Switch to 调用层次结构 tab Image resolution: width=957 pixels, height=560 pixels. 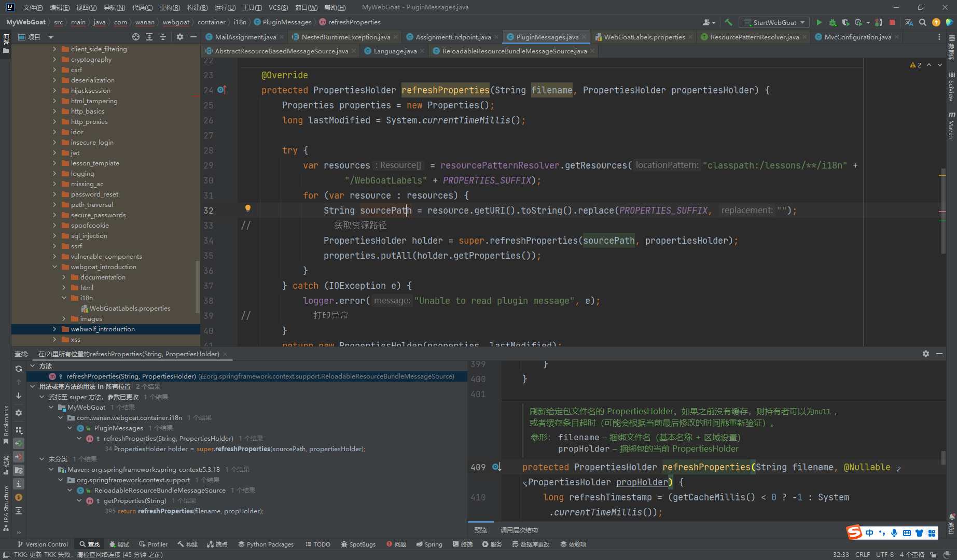click(x=519, y=530)
